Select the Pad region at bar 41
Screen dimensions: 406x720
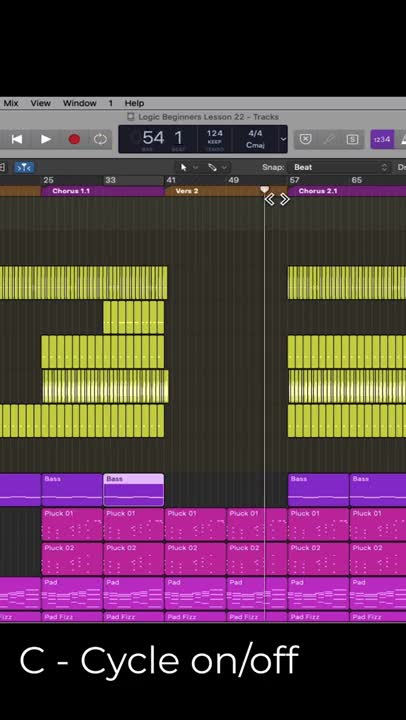[x=195, y=593]
